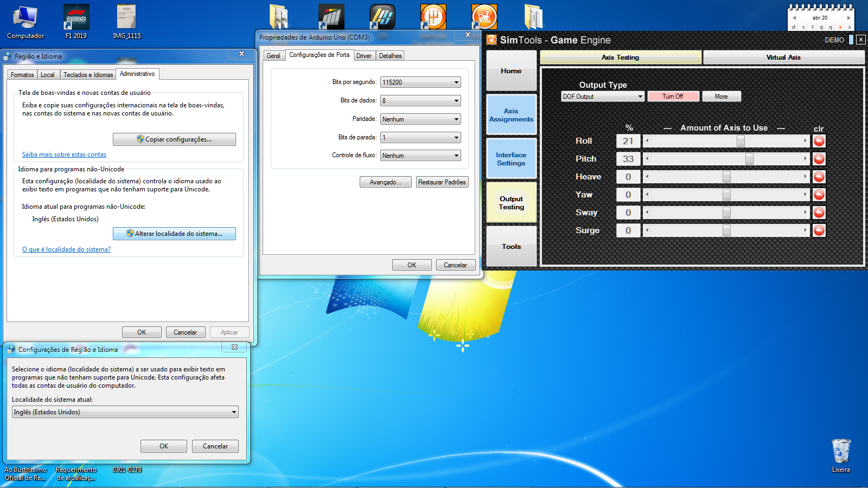Image resolution: width=868 pixels, height=488 pixels.
Task: Expand Bits de parada dropdown
Action: 420,138
